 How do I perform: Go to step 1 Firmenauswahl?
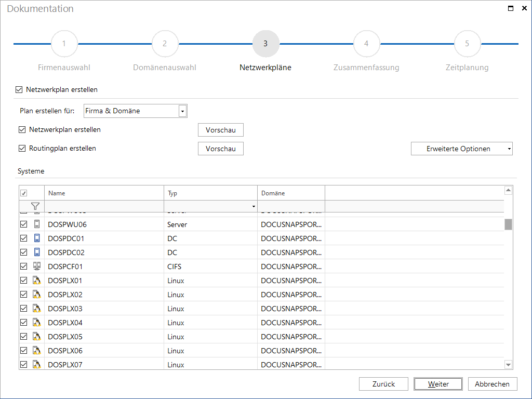tap(64, 44)
